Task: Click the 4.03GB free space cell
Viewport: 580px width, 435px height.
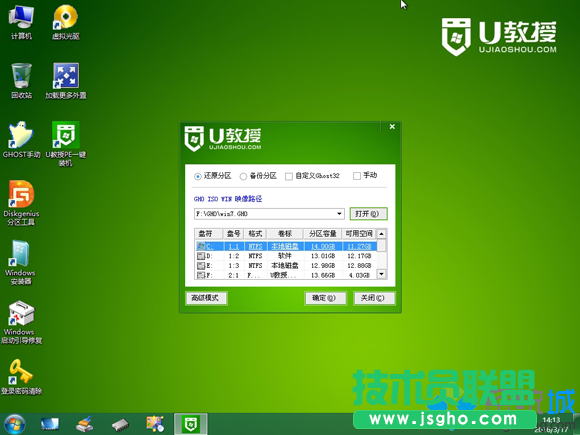Action: click(359, 275)
